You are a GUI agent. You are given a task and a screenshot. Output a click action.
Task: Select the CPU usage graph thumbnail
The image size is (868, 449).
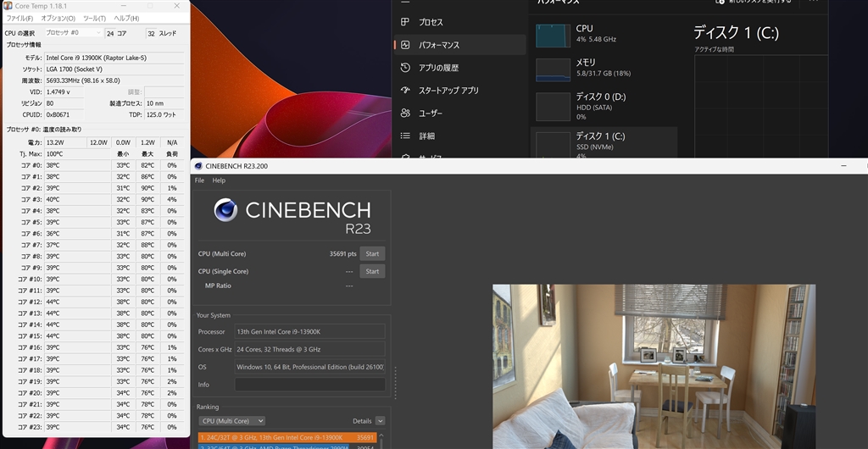pos(553,36)
